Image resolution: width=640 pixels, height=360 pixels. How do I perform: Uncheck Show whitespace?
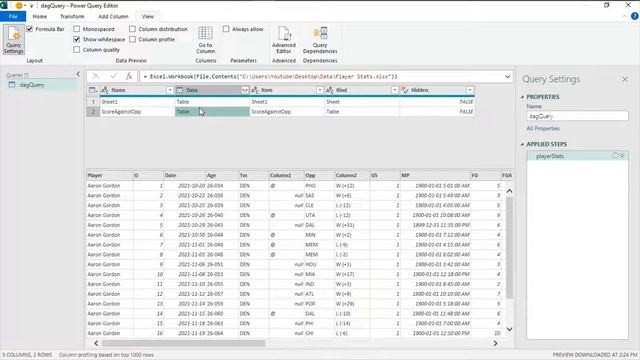[77, 39]
